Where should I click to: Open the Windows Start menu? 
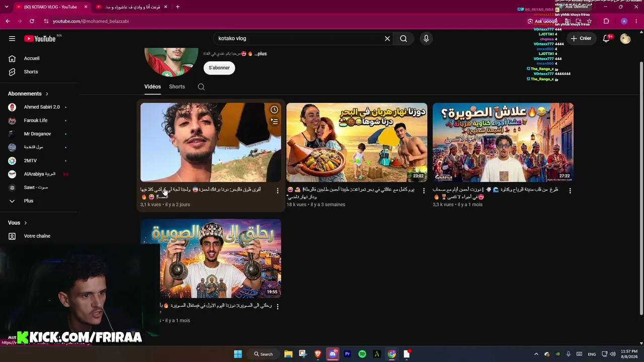238,354
